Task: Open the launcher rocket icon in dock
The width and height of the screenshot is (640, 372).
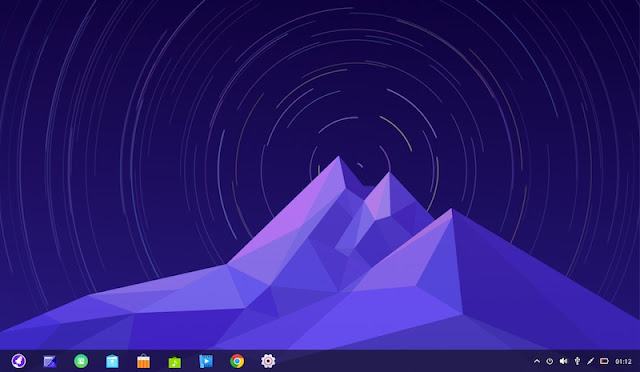Action: pyautogui.click(x=19, y=361)
